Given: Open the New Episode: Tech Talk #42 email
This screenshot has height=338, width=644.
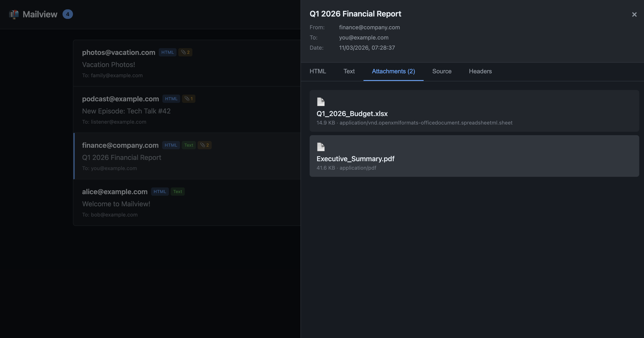Looking at the screenshot, I should click(x=187, y=110).
